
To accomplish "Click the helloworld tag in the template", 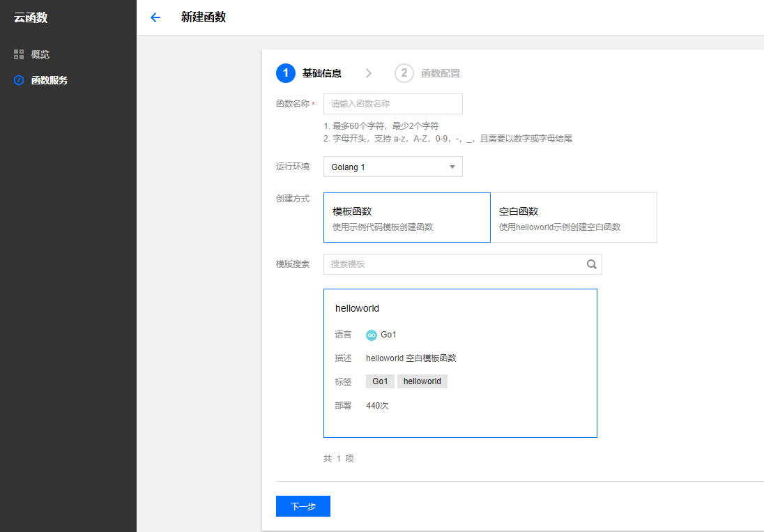I will pyautogui.click(x=422, y=381).
